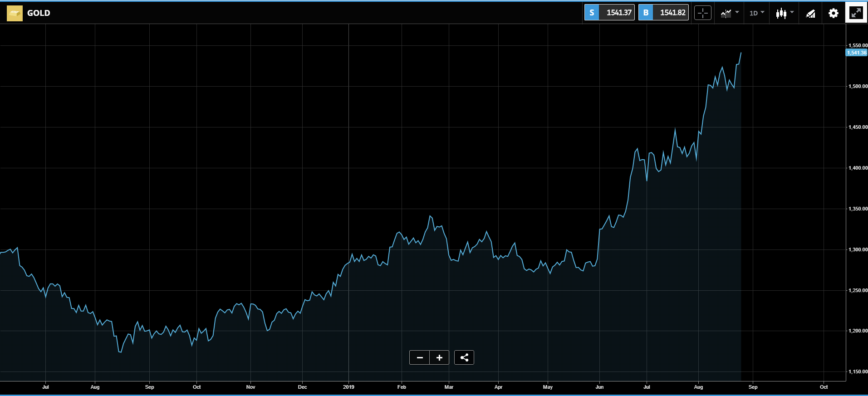Open the candlestick chart type dropdown
This screenshot has width=868, height=396.
point(792,12)
